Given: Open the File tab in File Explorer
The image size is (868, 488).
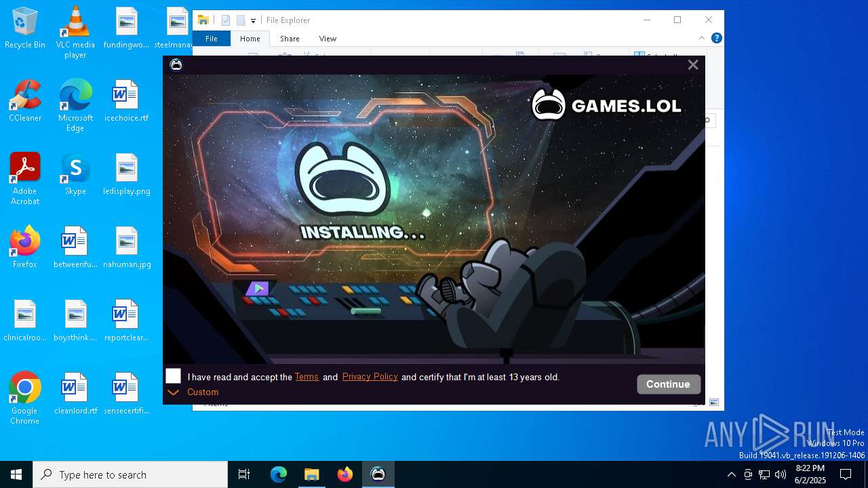Looking at the screenshot, I should (212, 39).
